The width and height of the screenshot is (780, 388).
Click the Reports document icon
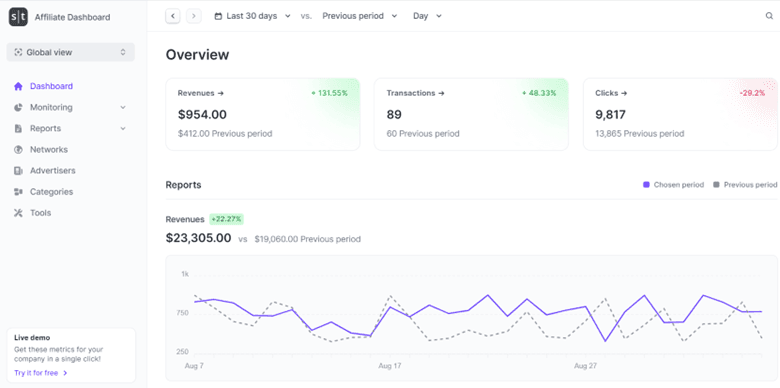tap(18, 128)
